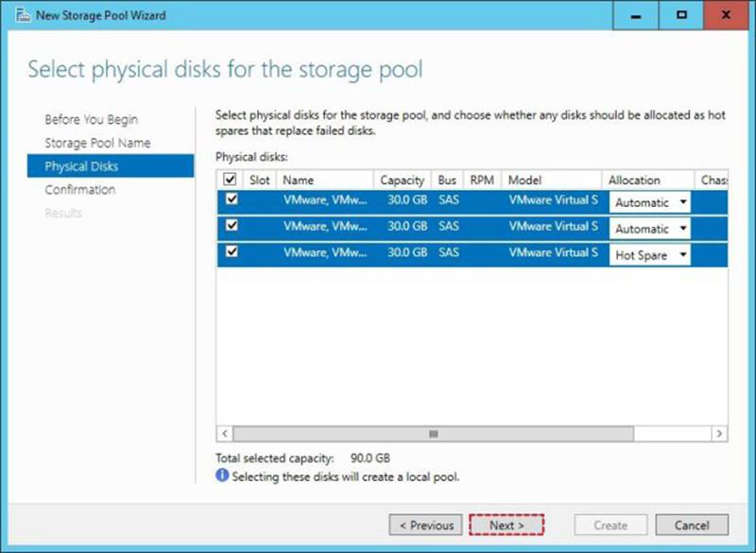Click the scroll right arrow

(719, 434)
